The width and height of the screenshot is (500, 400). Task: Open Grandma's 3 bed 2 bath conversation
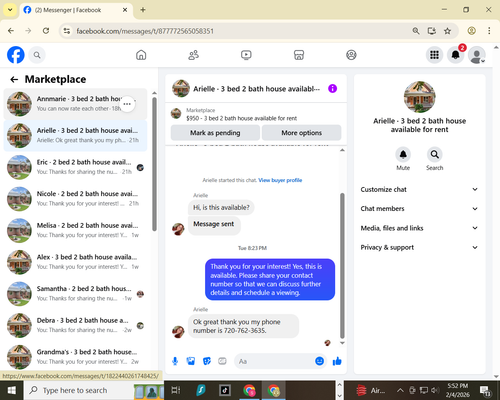pyautogui.click(x=75, y=357)
